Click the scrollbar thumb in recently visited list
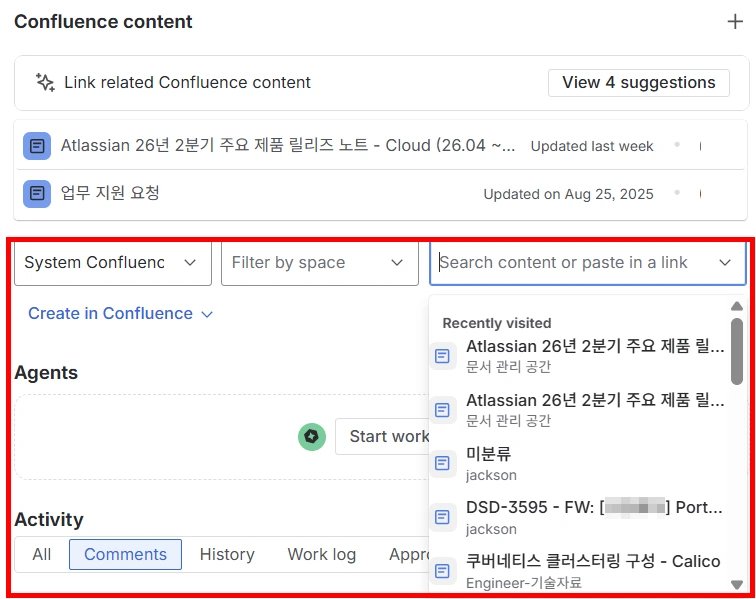Image resolution: width=756 pixels, height=599 pixels. [736, 351]
